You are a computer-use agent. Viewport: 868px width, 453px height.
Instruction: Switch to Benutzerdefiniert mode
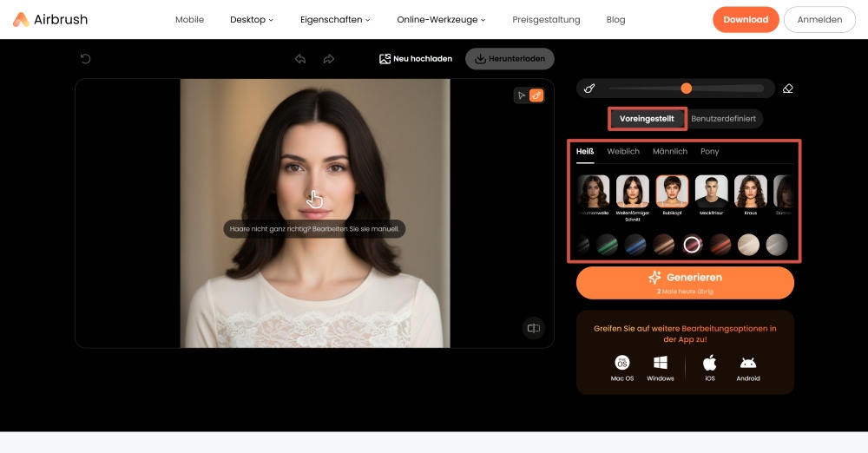pyautogui.click(x=724, y=119)
